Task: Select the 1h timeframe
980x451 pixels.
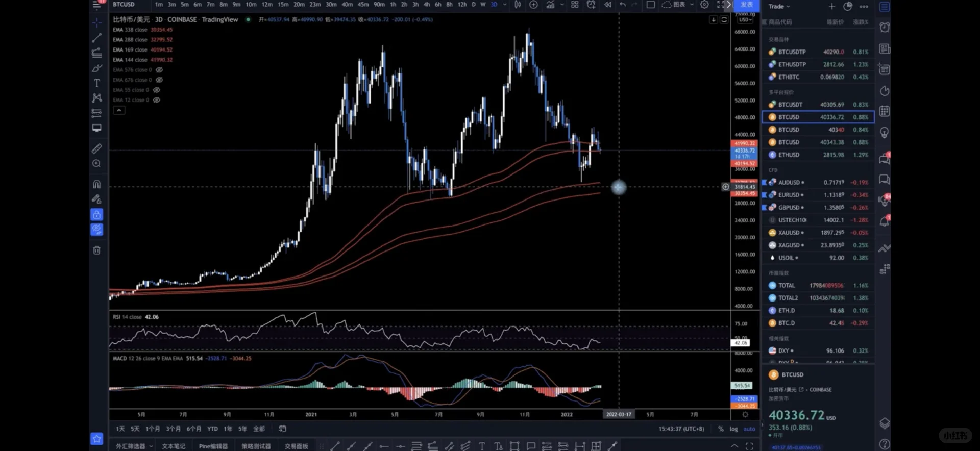Action: 393,5
